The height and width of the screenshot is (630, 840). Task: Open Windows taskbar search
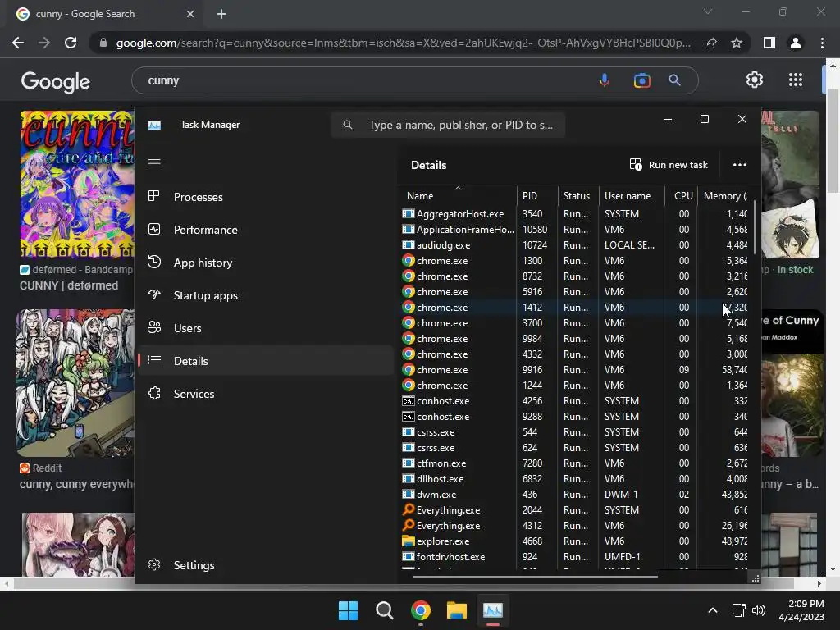tap(384, 610)
